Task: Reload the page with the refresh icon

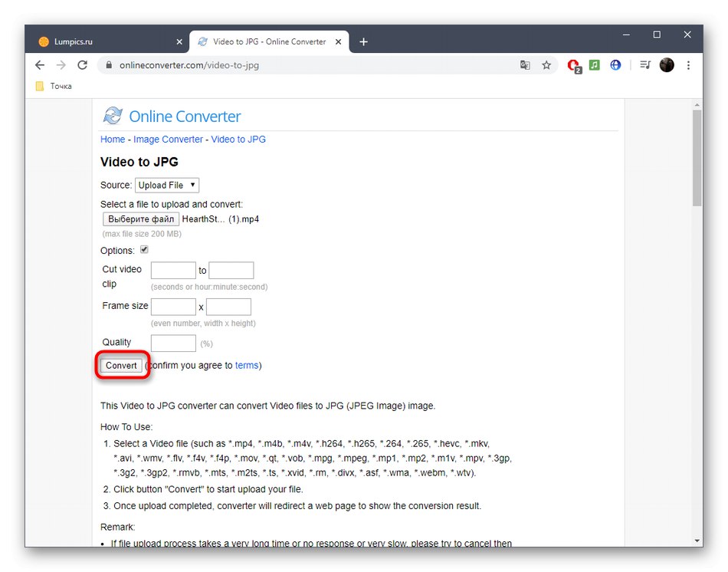Action: [x=83, y=65]
